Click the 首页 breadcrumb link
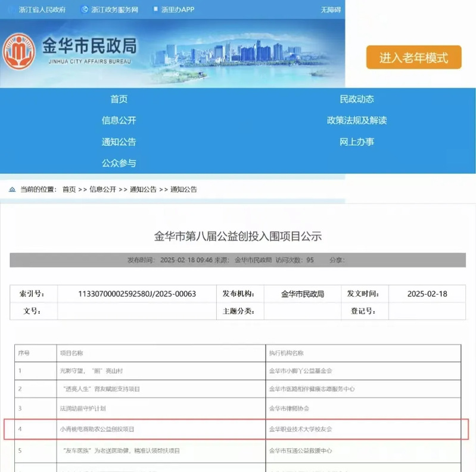476x472 pixels. coord(69,189)
